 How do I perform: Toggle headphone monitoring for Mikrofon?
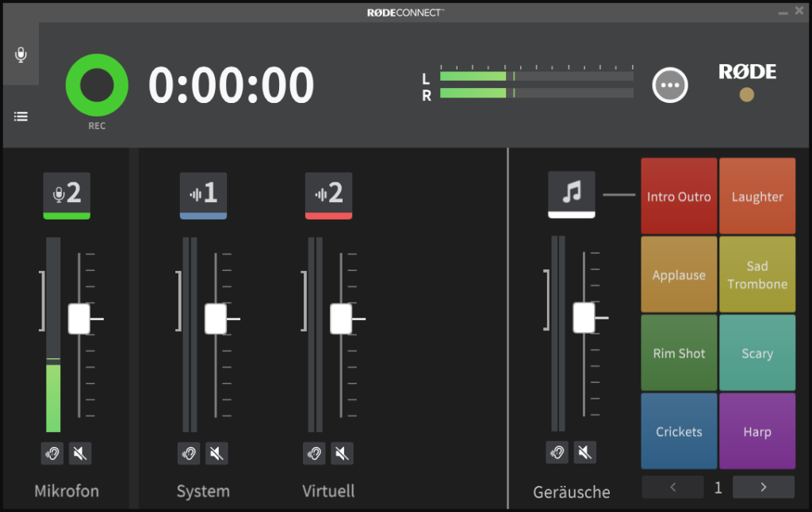point(52,453)
